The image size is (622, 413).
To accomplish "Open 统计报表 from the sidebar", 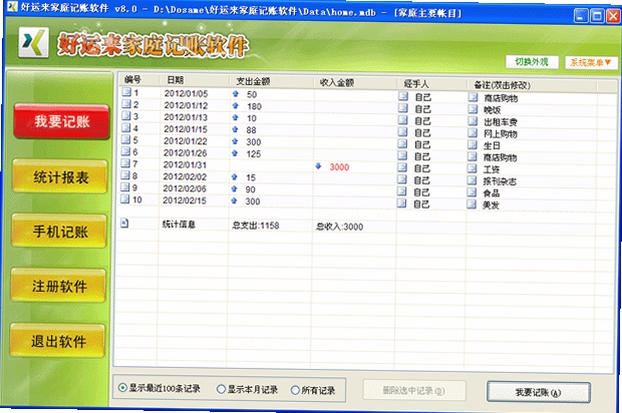I will (x=60, y=177).
